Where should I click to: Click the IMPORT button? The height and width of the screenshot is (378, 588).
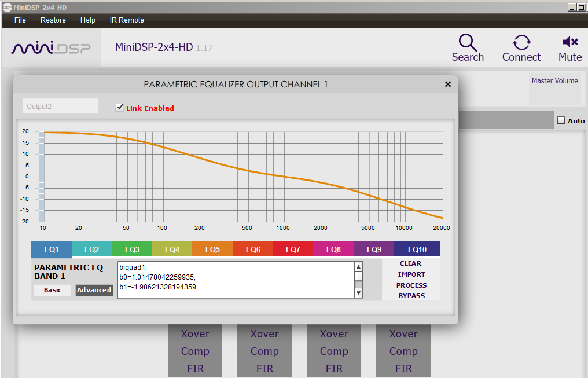411,274
